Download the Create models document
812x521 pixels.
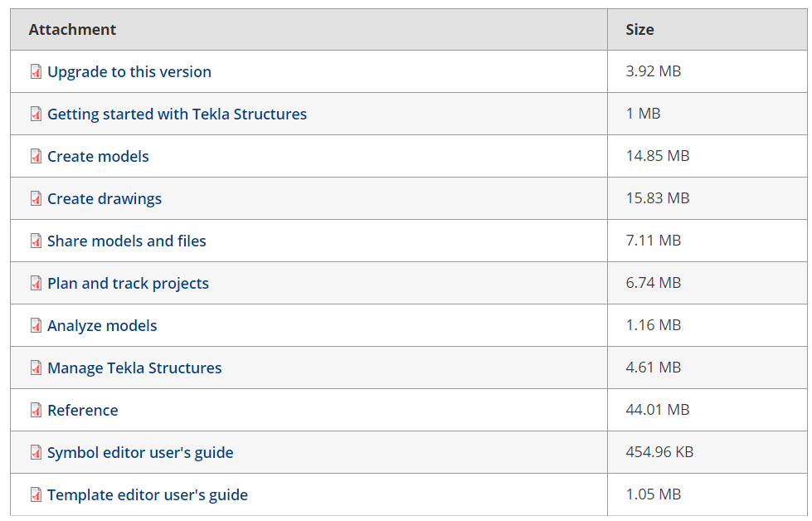(x=98, y=157)
